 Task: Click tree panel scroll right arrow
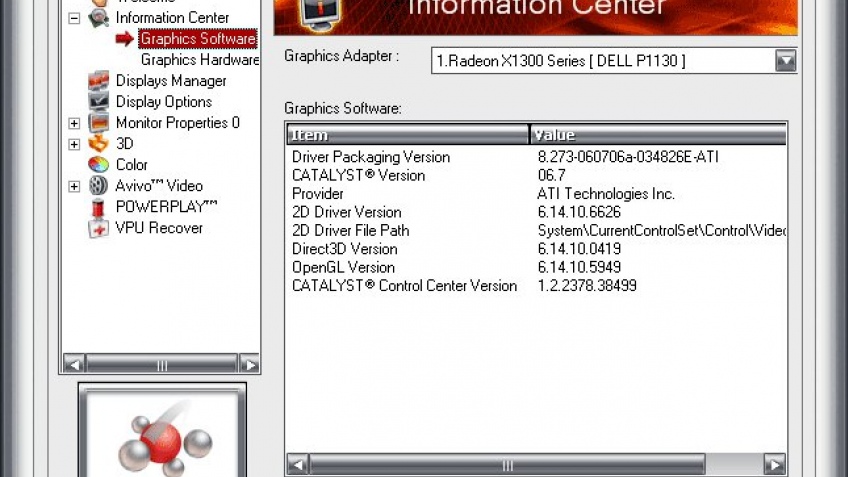(249, 365)
